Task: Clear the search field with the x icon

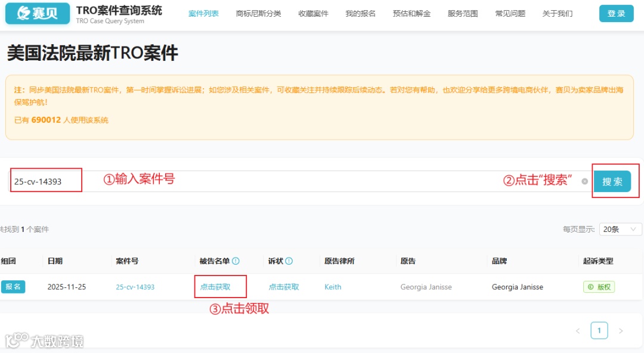Action: click(584, 181)
